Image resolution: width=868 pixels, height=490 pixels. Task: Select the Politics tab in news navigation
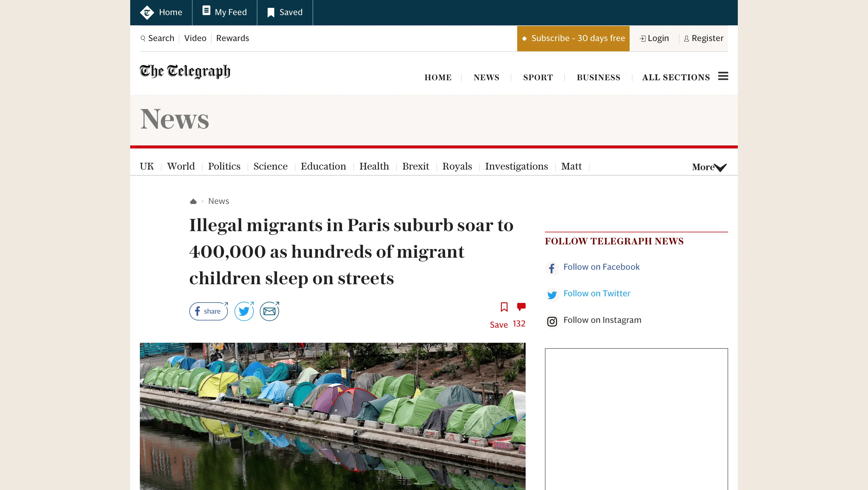pyautogui.click(x=224, y=166)
